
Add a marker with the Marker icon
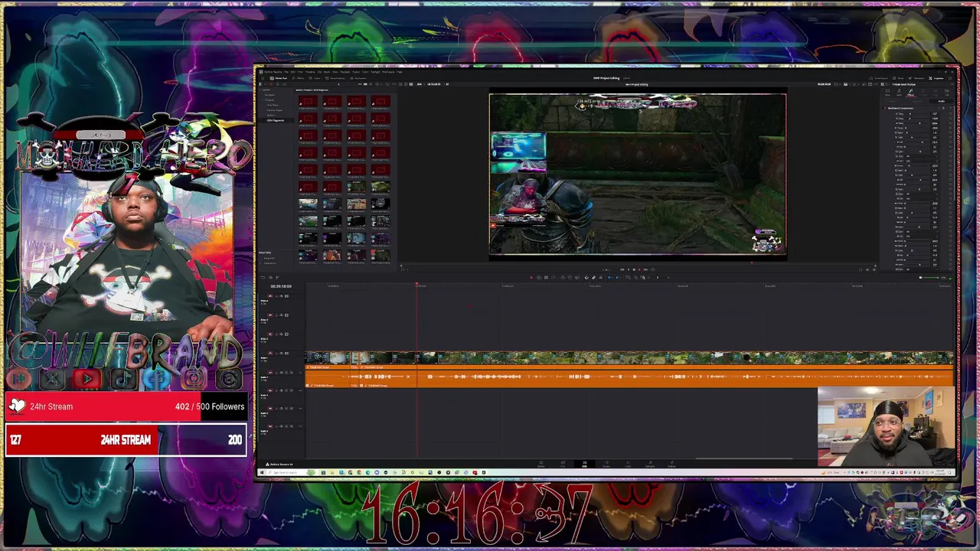point(617,277)
